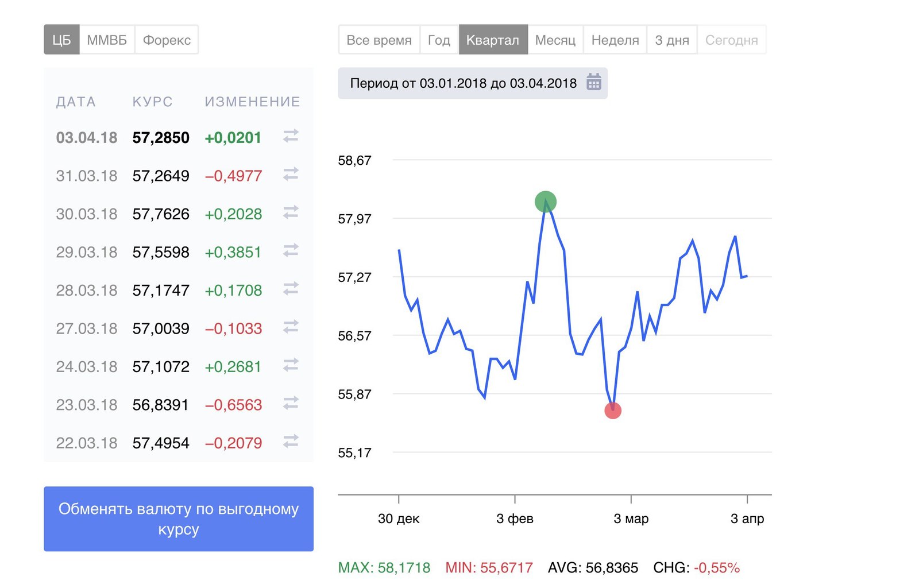Switch to the ММВБ tab

tap(107, 40)
